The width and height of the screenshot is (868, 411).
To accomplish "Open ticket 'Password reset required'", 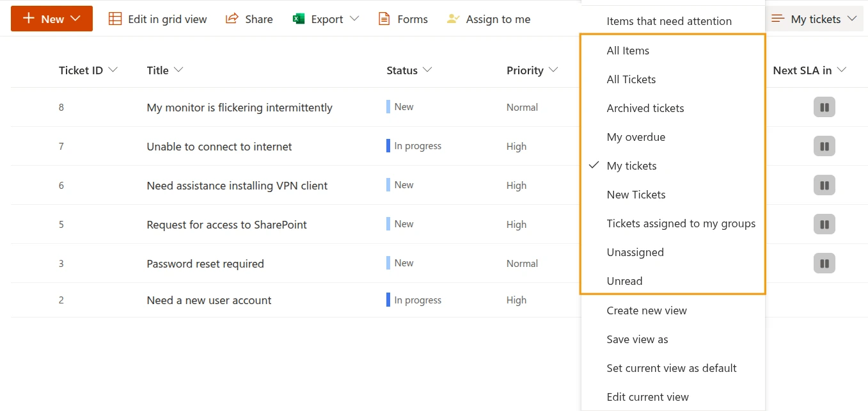I will point(205,264).
